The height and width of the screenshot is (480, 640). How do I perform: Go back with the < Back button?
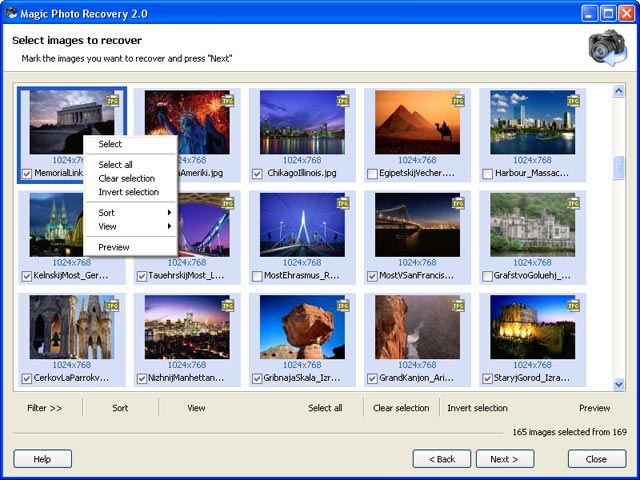(x=441, y=459)
